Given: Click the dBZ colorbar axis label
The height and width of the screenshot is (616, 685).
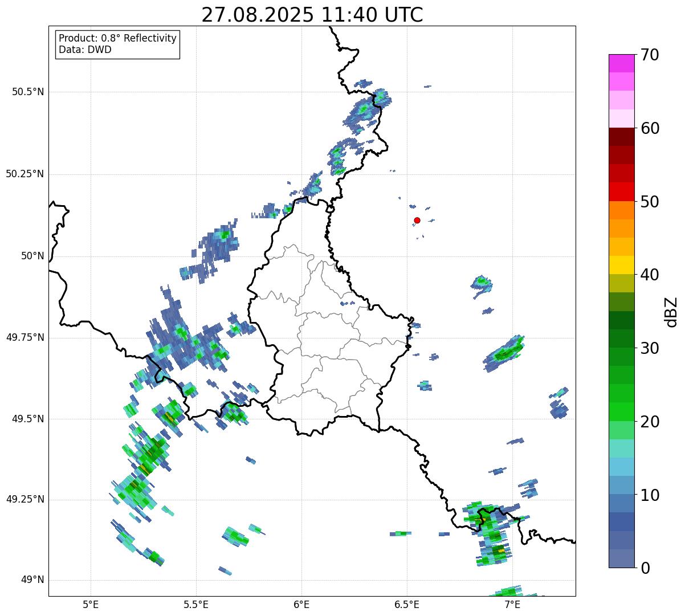Looking at the screenshot, I should click(x=671, y=311).
